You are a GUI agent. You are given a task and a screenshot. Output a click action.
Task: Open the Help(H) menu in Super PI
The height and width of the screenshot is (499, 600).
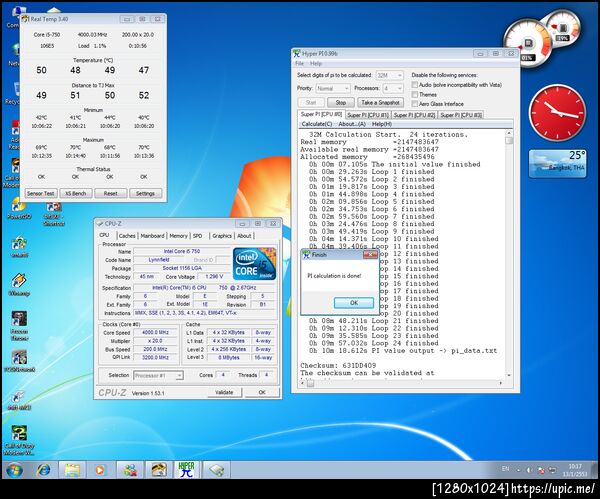(382, 124)
